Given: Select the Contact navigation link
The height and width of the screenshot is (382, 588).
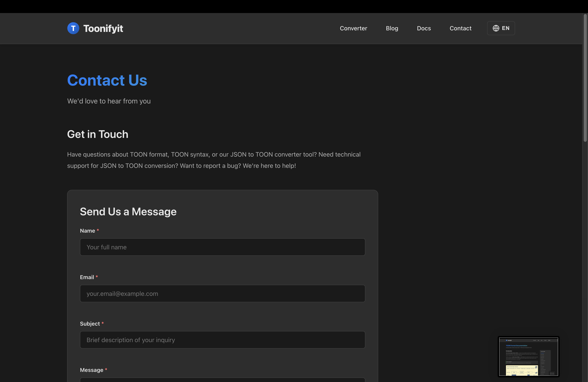Looking at the screenshot, I should [x=460, y=28].
